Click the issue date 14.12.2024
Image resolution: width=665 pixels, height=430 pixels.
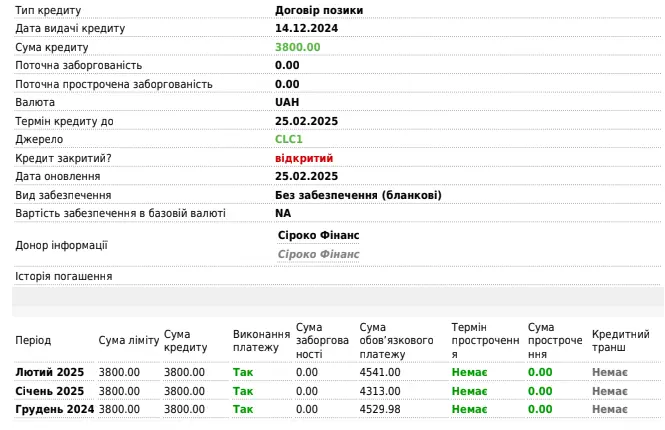click(307, 28)
